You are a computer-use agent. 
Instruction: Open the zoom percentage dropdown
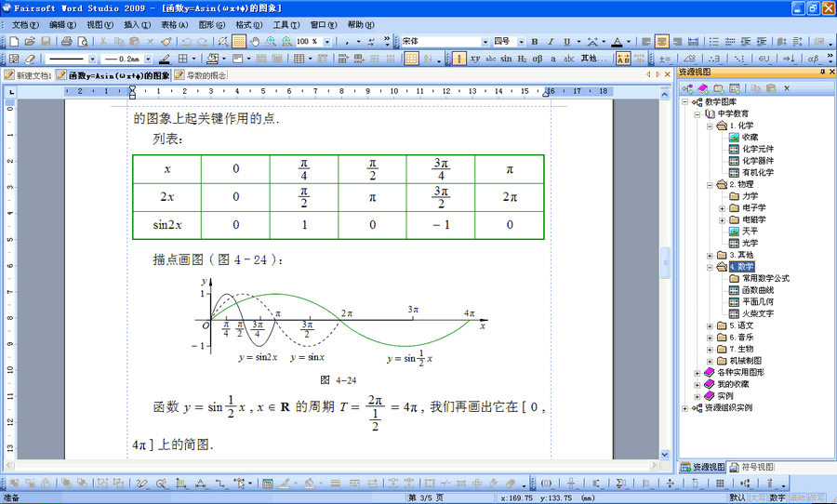327,41
